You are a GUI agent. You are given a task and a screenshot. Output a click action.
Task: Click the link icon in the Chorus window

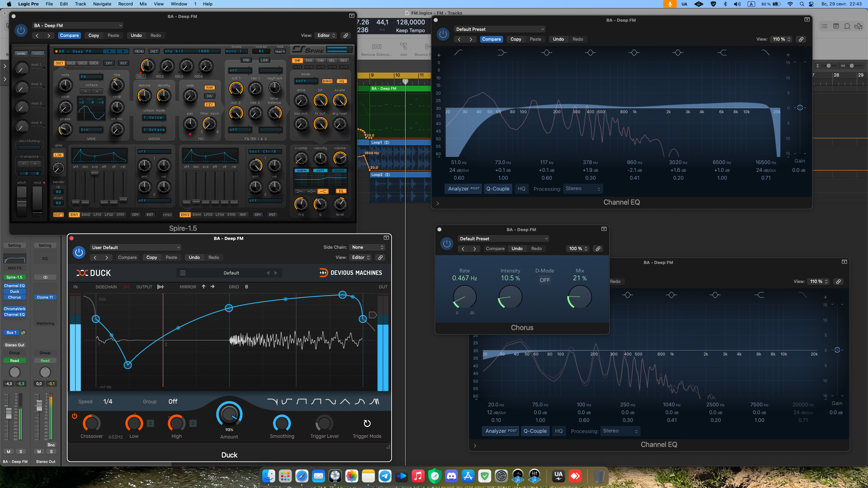[x=598, y=249]
